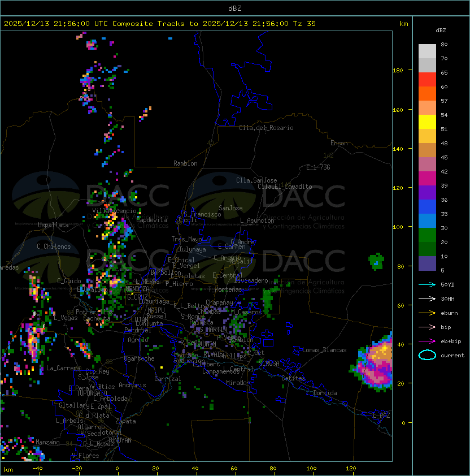Click the 'Mirador' place label
This screenshot has height=476, width=470.
tap(238, 383)
